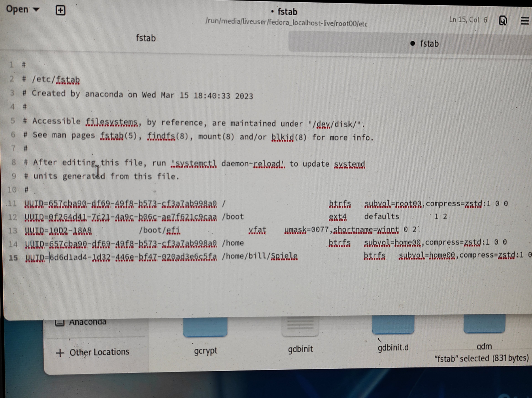The height and width of the screenshot is (398, 532).
Task: Click the gdbinit.d folder icon
Action: pos(393,324)
